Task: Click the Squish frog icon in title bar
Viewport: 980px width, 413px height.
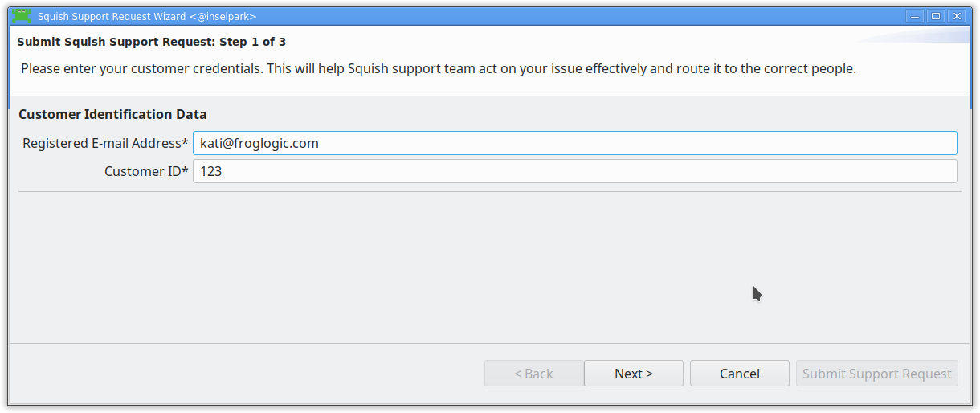Action: pos(22,15)
